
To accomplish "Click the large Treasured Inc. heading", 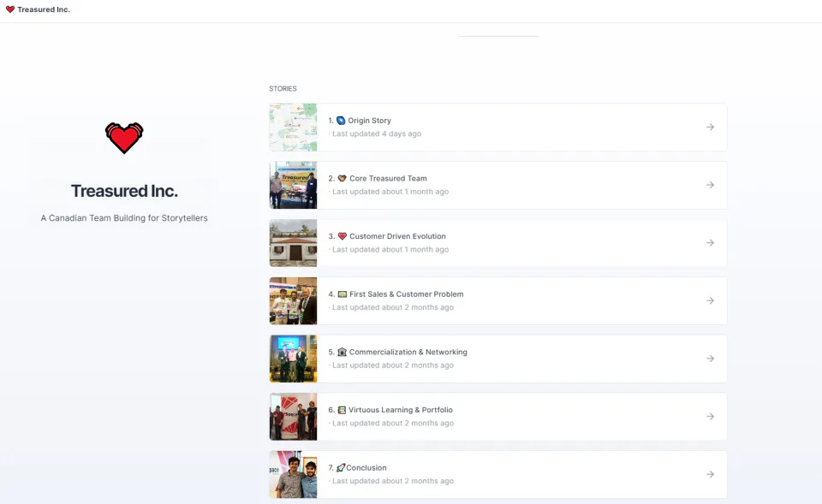I will 124,191.
